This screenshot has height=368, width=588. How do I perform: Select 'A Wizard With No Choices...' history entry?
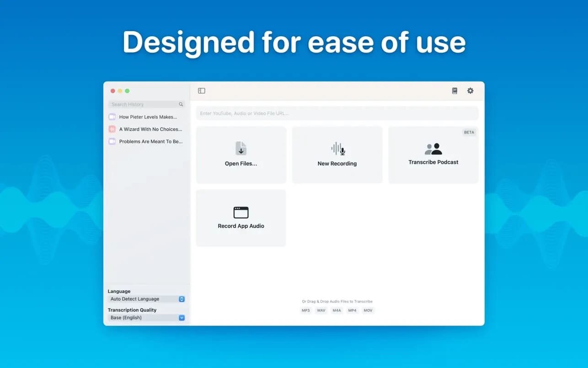(150, 130)
